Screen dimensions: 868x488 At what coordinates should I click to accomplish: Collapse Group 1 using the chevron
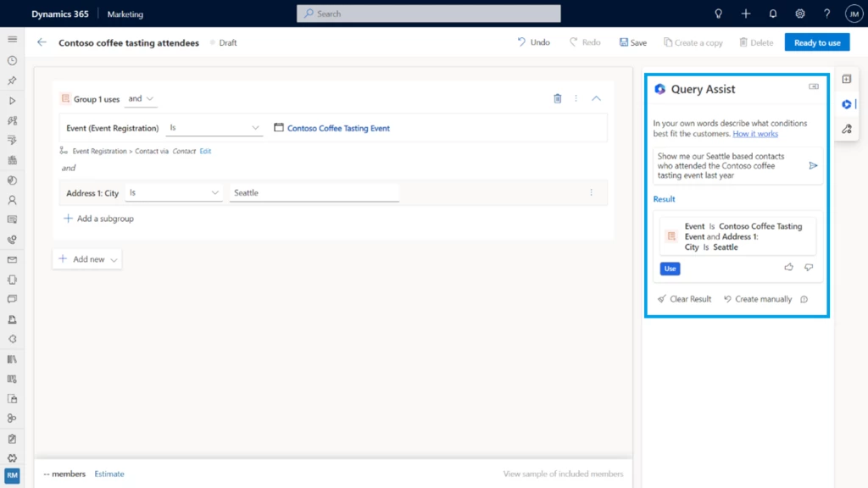click(x=596, y=97)
